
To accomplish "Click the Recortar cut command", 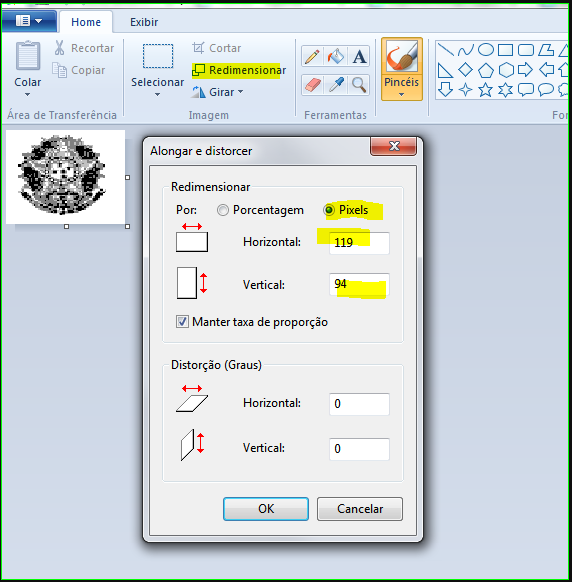I will 85,48.
